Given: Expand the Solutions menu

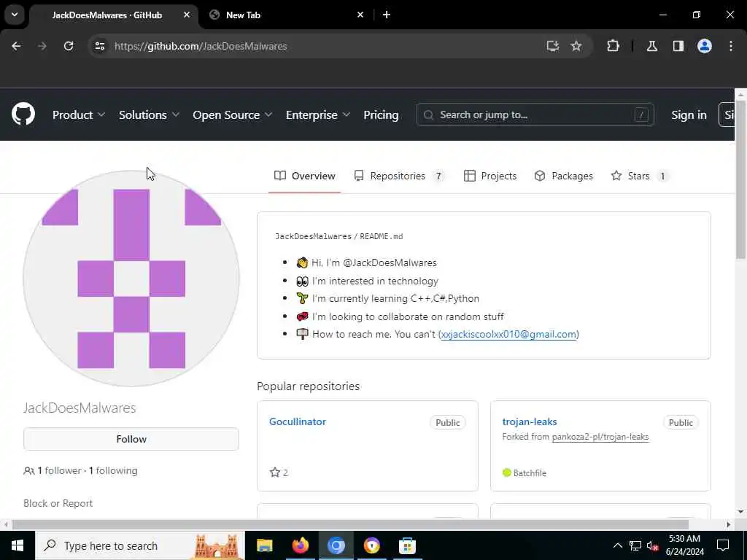Looking at the screenshot, I should point(149,114).
